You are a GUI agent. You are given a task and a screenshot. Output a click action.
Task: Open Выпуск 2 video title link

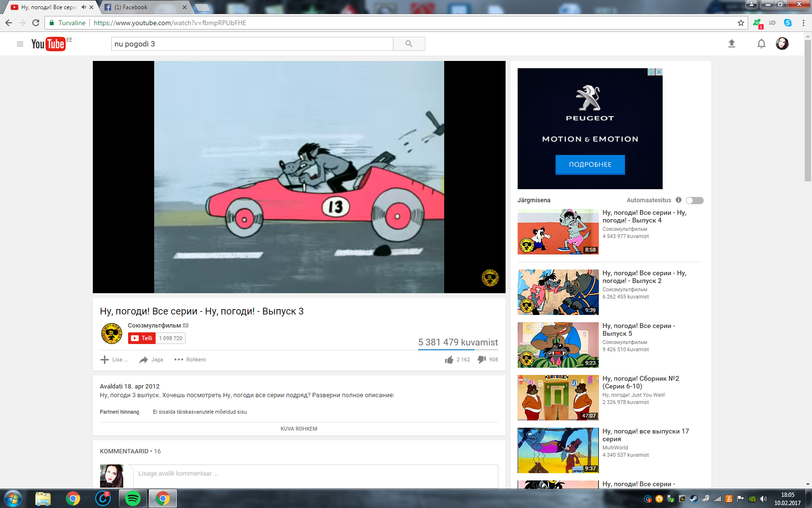[644, 277]
